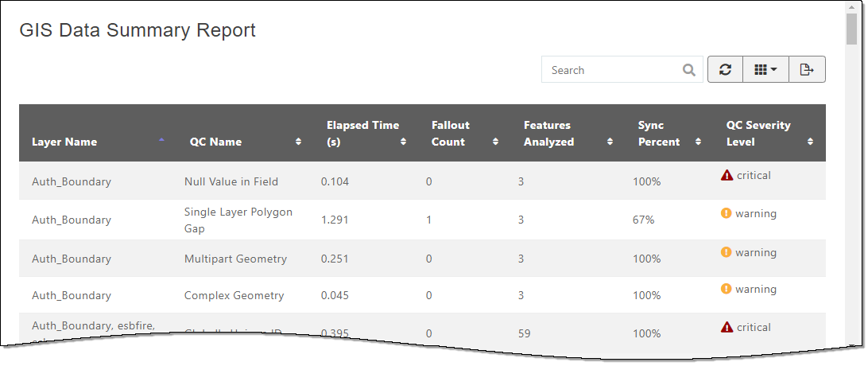868x366 pixels.
Task: Click warning icon on Polygon Gap row
Action: coord(726,213)
